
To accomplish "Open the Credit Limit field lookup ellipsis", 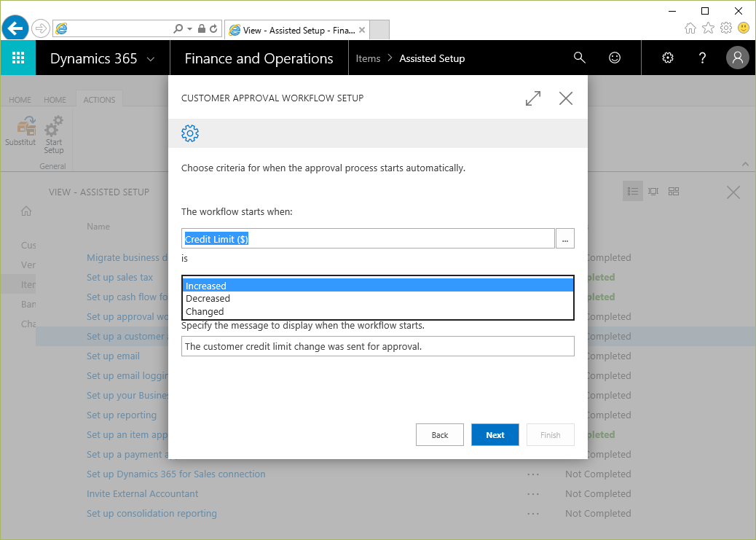I will [565, 238].
